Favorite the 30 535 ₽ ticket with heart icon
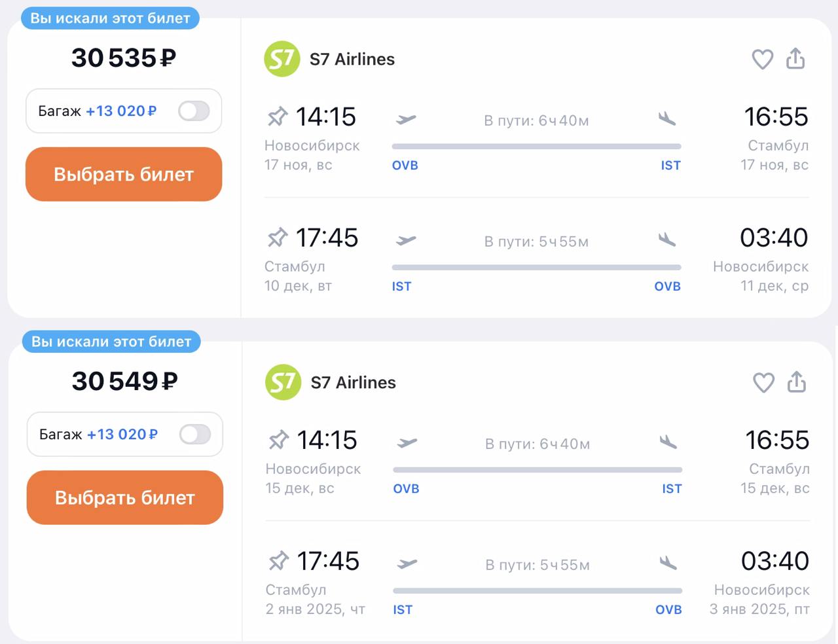This screenshot has height=644, width=838. [x=762, y=60]
